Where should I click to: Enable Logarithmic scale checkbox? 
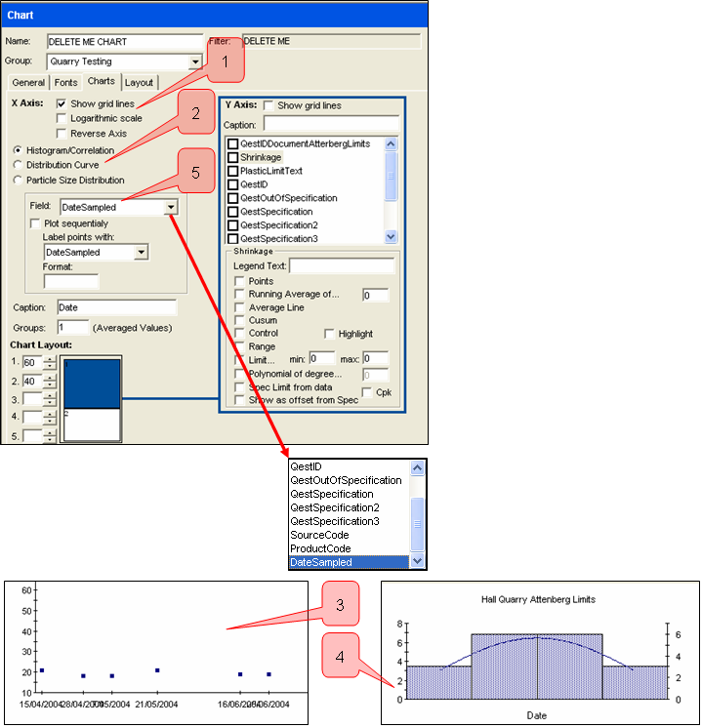coord(62,118)
